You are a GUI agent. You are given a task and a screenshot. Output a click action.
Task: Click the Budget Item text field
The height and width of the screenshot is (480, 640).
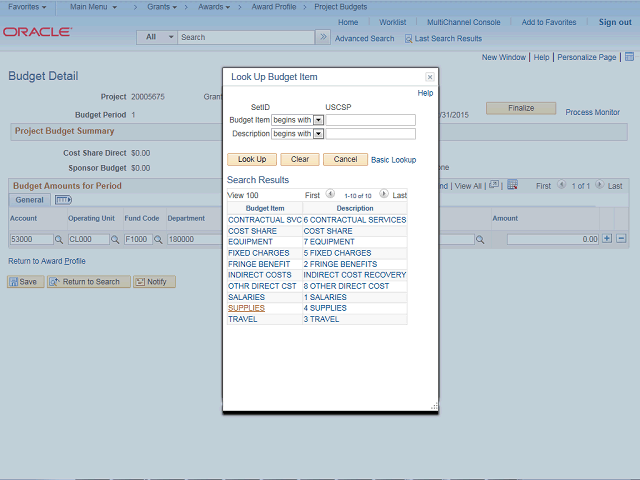[371, 120]
